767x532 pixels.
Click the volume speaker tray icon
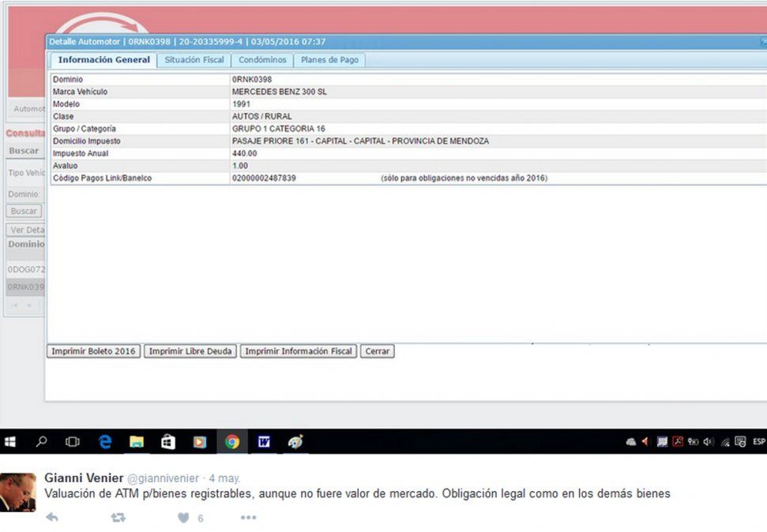click(709, 442)
